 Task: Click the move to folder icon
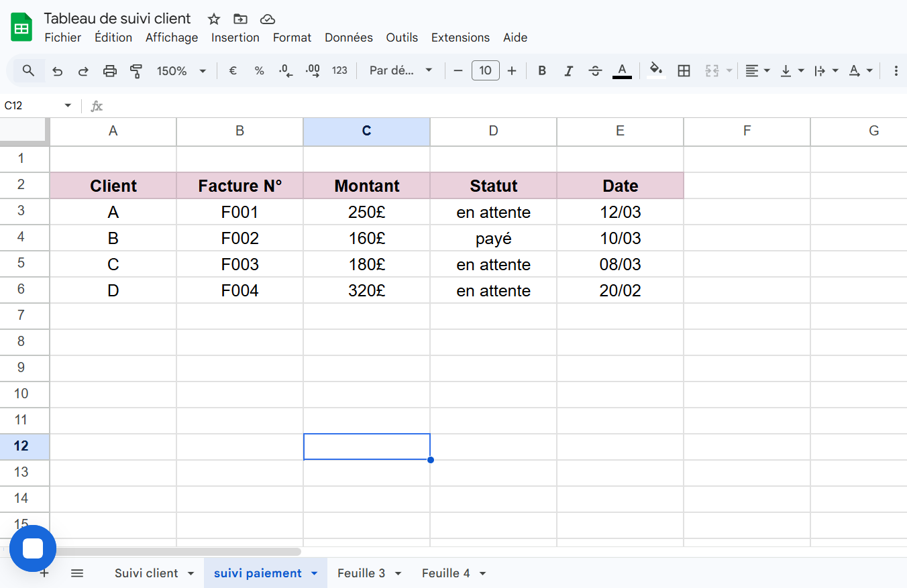(x=240, y=19)
